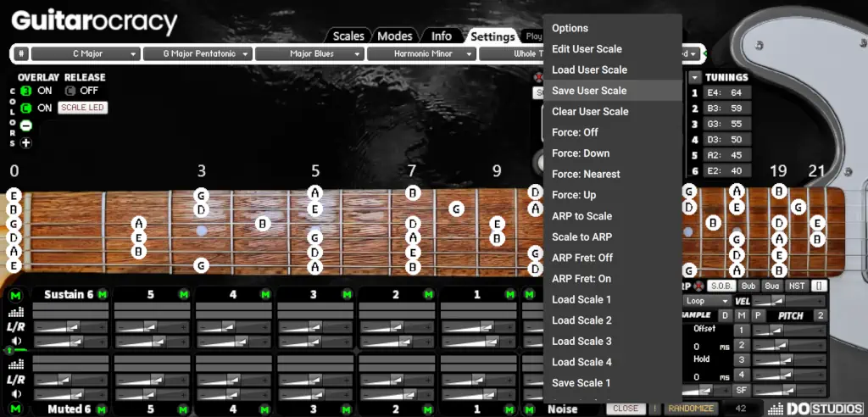The height and width of the screenshot is (417, 868).
Task: Toggle Release OFF indicator
Action: [x=70, y=91]
